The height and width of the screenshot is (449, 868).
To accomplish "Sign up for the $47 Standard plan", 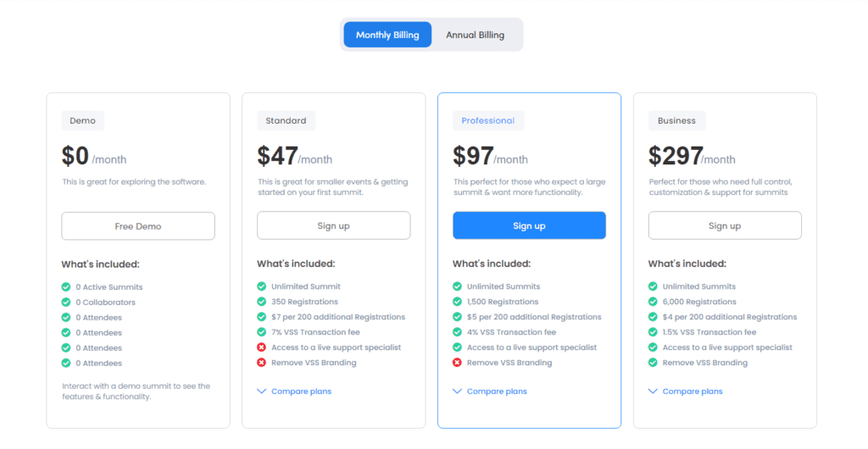I will (x=333, y=225).
